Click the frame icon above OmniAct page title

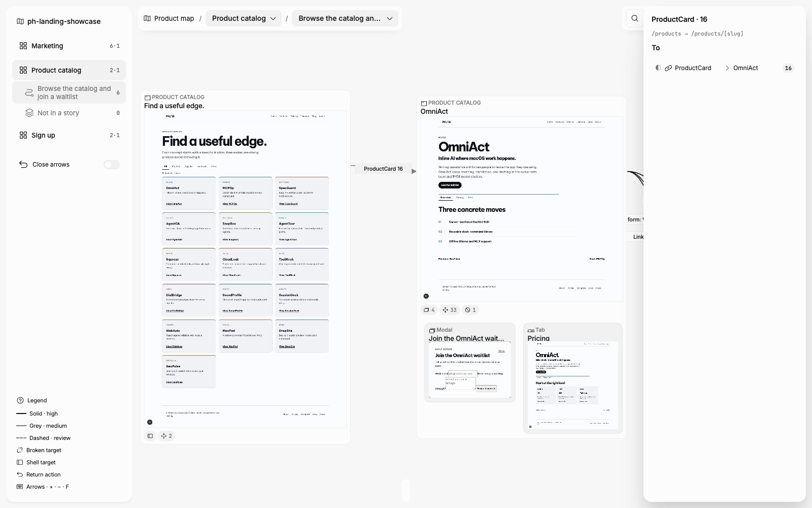click(424, 103)
